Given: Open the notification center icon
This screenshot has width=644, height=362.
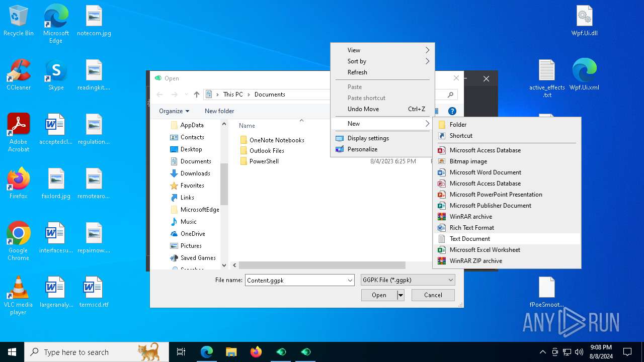Looking at the screenshot, I should [627, 352].
